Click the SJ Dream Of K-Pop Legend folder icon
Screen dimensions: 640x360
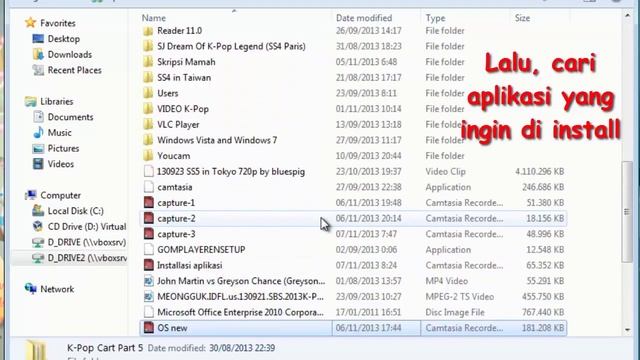[x=148, y=47]
